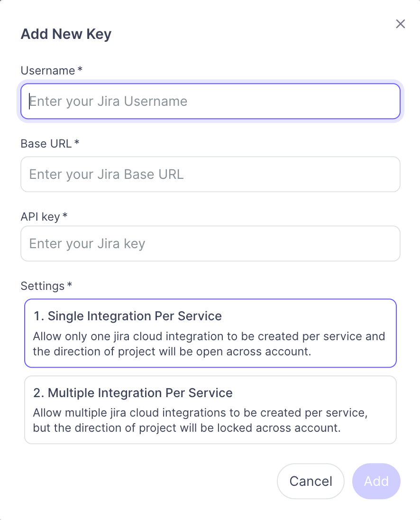420x520 pixels.
Task: Close the Add New Key dialog
Action: pos(401,24)
